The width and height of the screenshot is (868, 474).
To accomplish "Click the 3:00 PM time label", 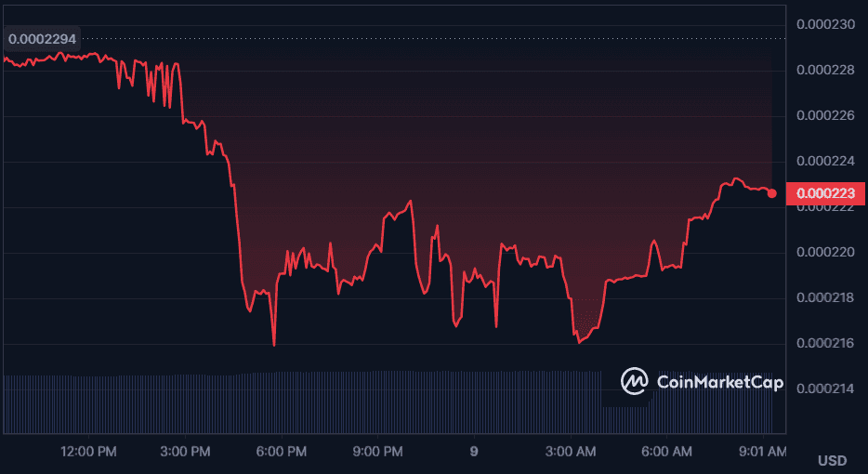I will [x=188, y=452].
